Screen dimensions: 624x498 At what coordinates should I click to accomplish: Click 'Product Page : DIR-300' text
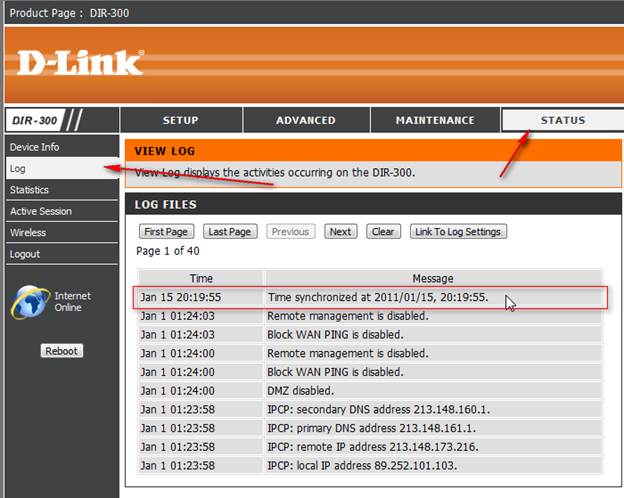pyautogui.click(x=69, y=13)
